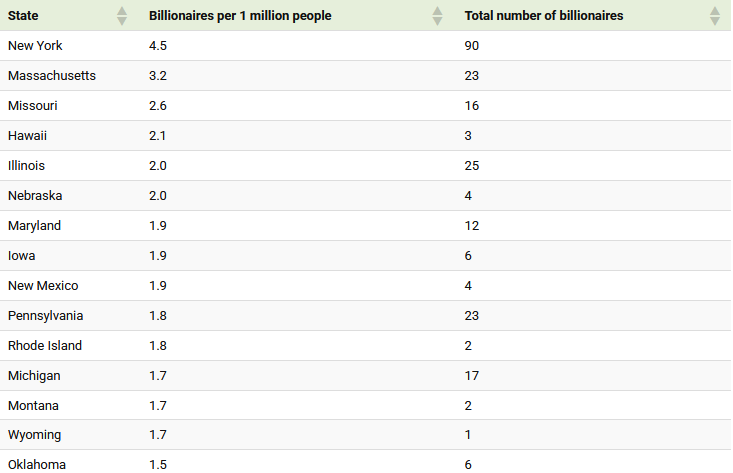This screenshot has width=733, height=473.
Task: Click the sort arrows beside State header
Action: click(122, 16)
